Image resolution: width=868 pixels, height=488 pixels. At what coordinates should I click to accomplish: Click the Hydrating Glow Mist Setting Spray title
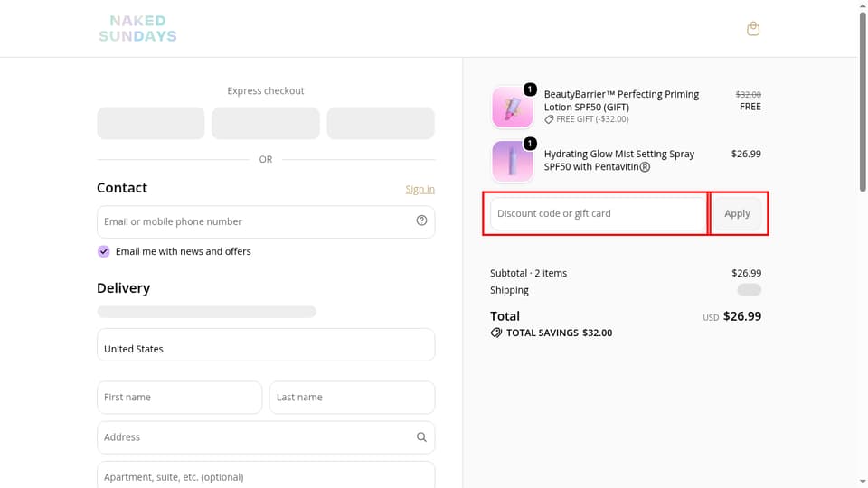[618, 161]
